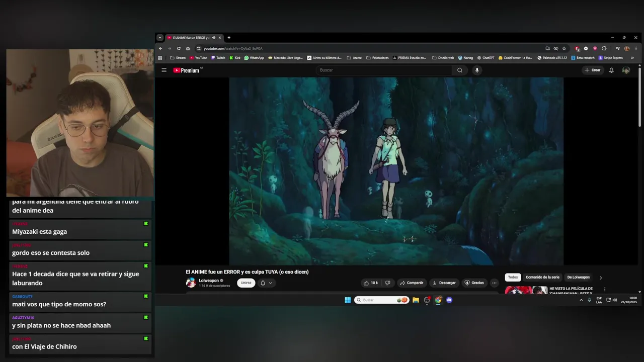Open the tab search dropdown arrow
This screenshot has height=362, width=644.
[160, 38]
